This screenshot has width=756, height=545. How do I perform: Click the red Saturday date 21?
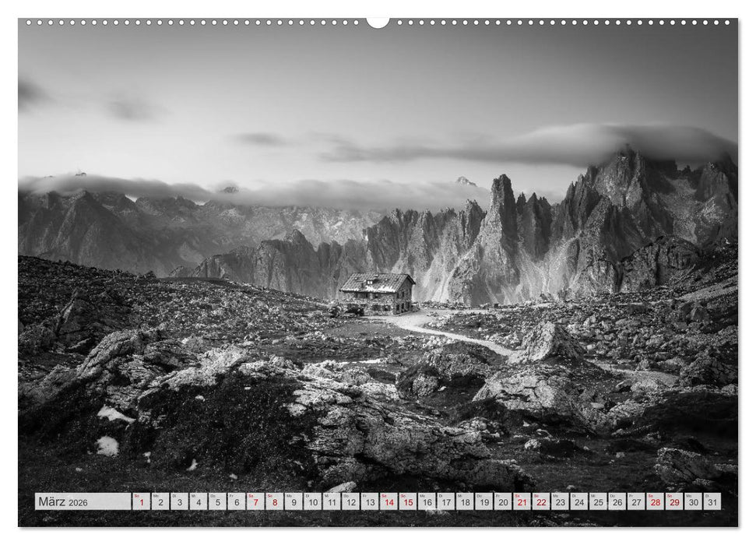(522, 505)
